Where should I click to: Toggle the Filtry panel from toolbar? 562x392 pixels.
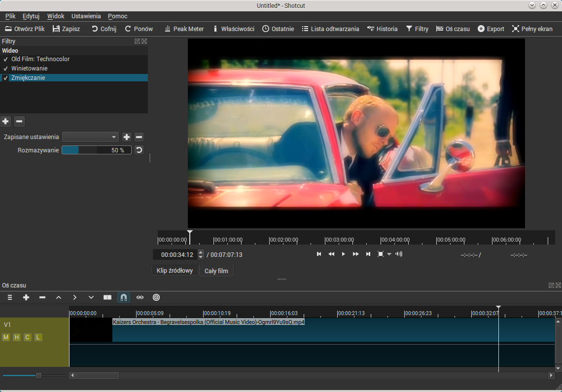[417, 29]
